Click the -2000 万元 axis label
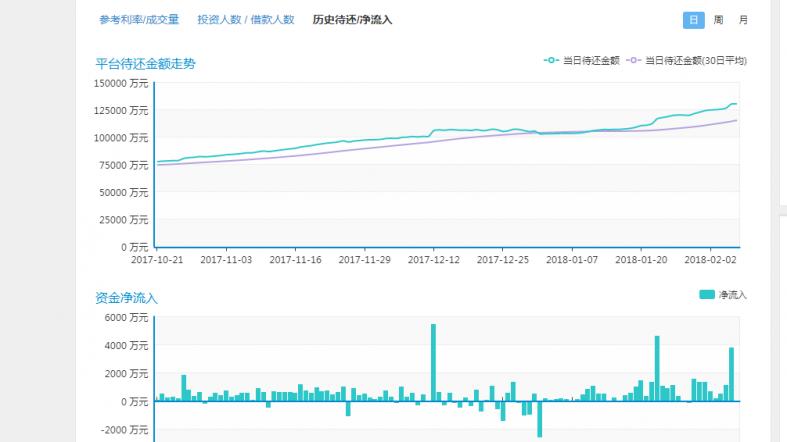This screenshot has width=787, height=442. click(x=124, y=429)
